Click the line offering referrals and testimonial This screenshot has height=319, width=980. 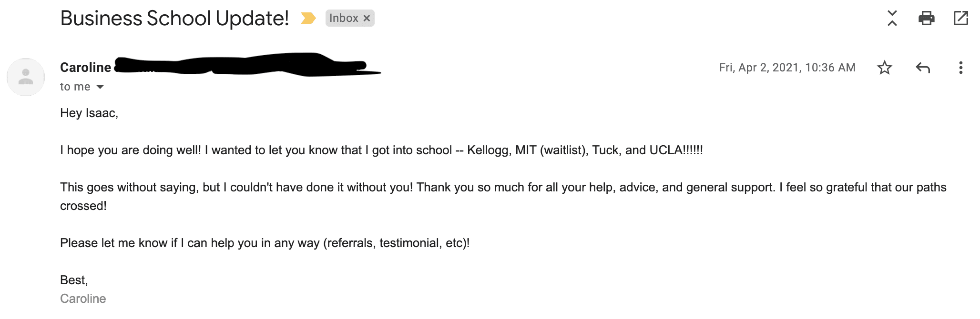(265, 243)
